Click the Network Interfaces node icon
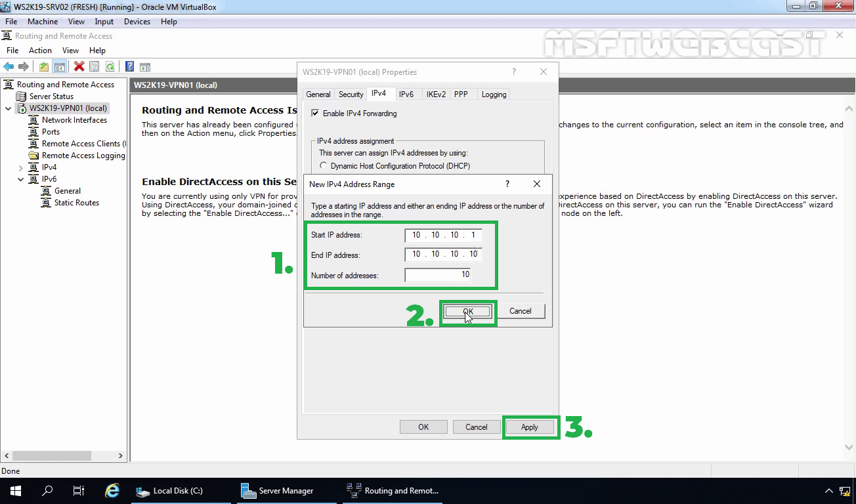856x504 pixels. click(34, 120)
